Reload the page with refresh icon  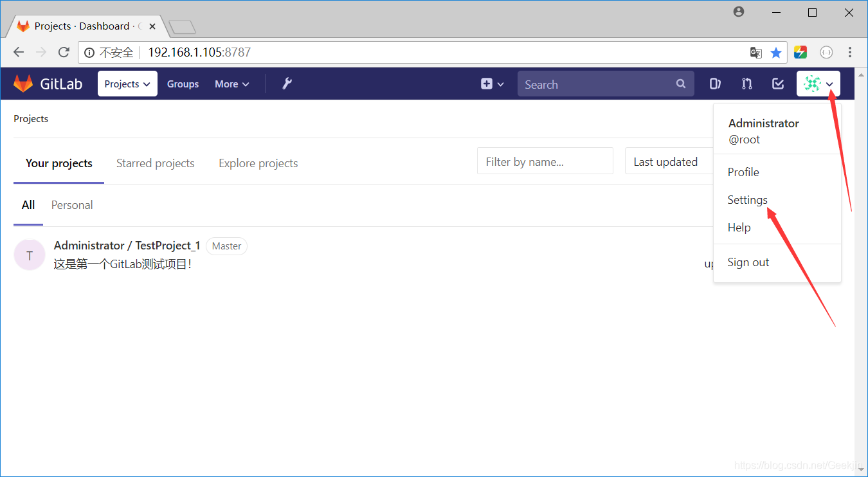click(x=64, y=52)
